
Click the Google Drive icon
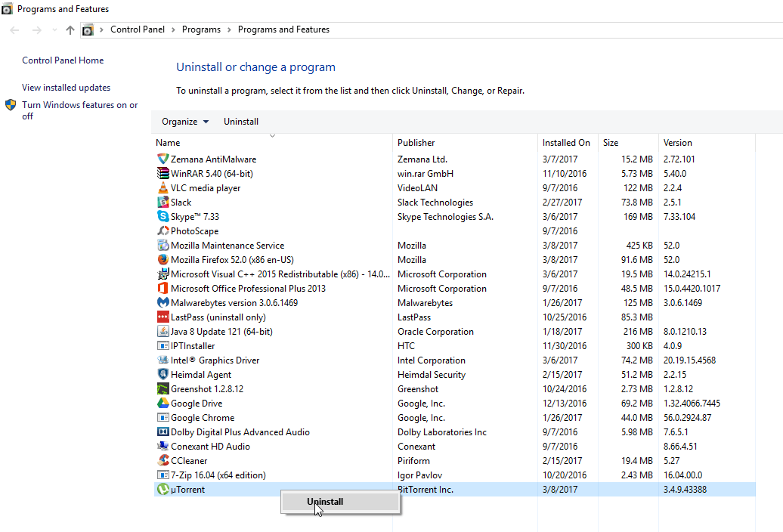[x=162, y=404]
